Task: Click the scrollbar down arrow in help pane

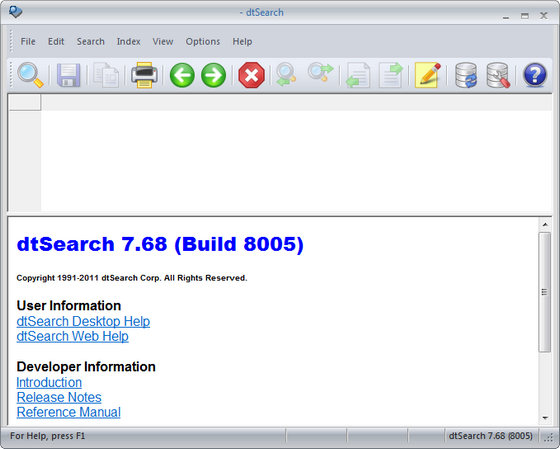Action: [545, 418]
